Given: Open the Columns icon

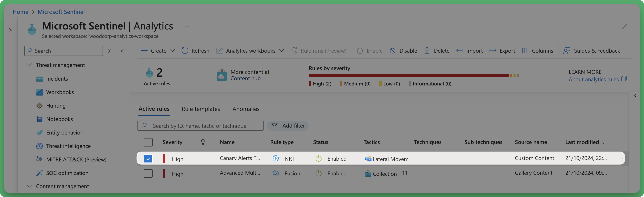Looking at the screenshot, I should pyautogui.click(x=525, y=51).
